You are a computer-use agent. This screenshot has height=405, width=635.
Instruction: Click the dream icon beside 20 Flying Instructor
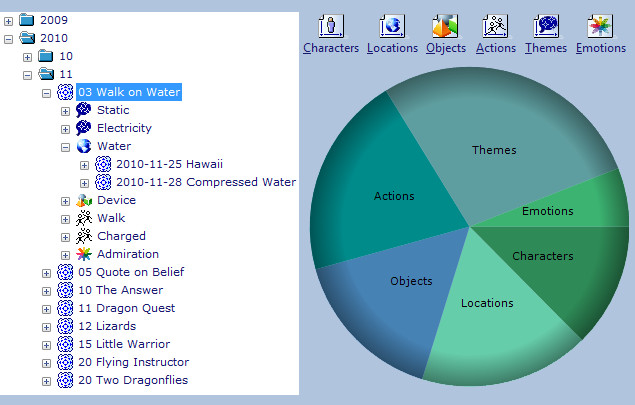pyautogui.click(x=65, y=362)
